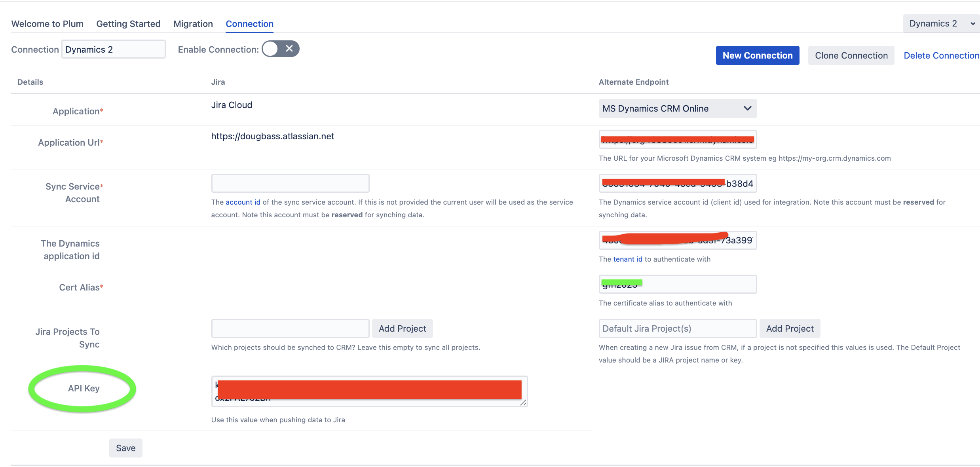The width and height of the screenshot is (980, 467).
Task: Click the New Connection button
Action: 758,55
